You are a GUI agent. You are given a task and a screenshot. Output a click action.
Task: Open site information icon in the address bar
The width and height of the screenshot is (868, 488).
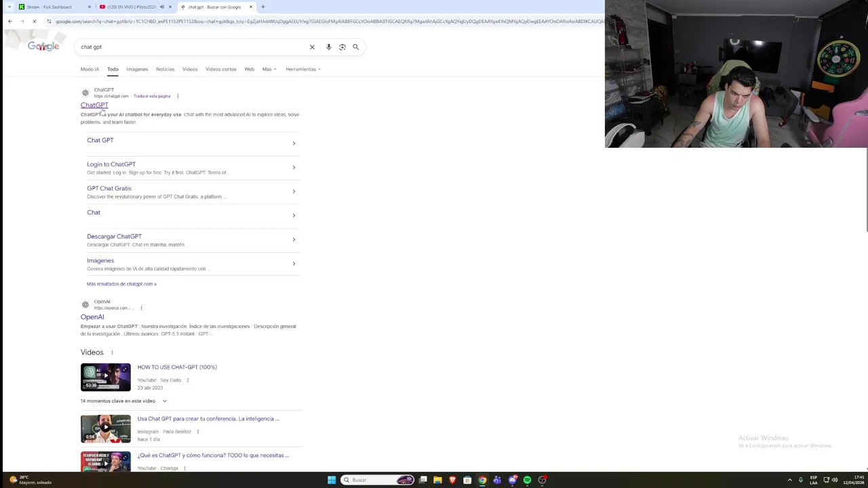point(49,21)
